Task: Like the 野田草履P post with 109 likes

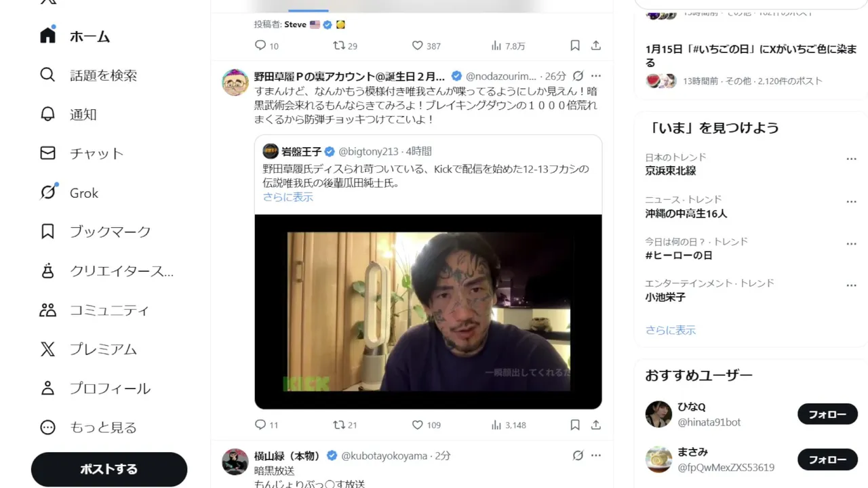Action: pos(426,425)
